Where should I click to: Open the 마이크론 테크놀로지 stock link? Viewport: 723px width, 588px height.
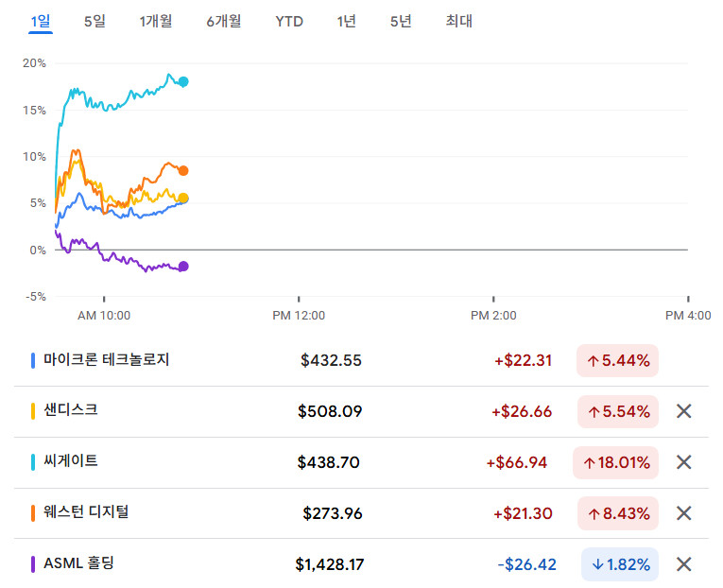pos(106,359)
